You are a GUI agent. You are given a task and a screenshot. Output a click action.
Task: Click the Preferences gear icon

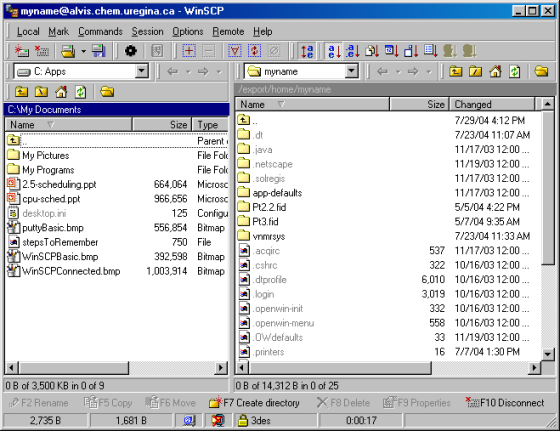point(130,51)
